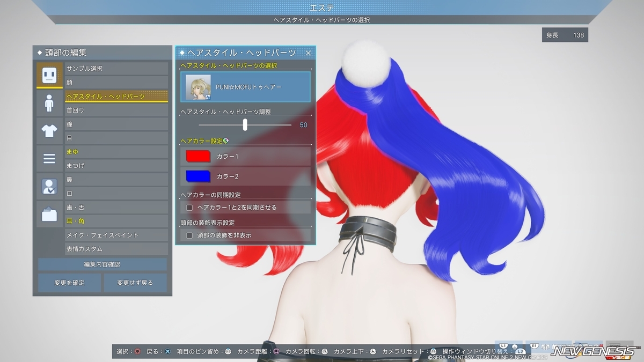This screenshot has width=644, height=362.
Task: Open the 耳・角 menu entry
Action: [116, 221]
